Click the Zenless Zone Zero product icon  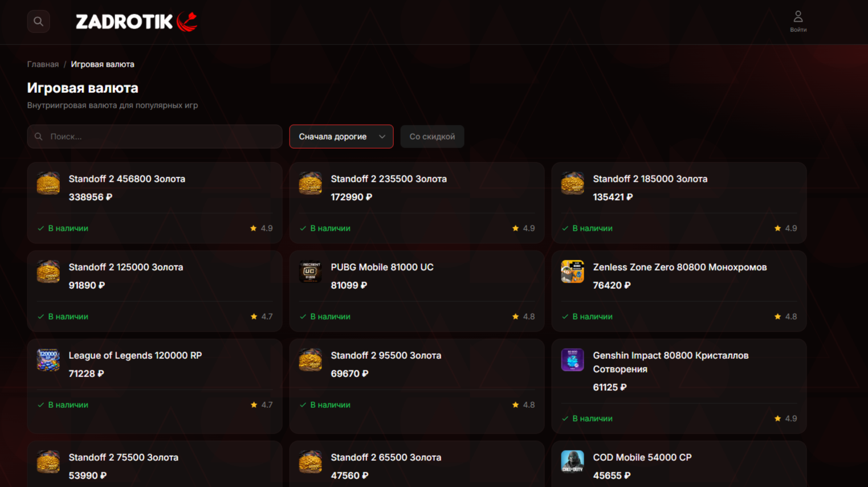572,272
